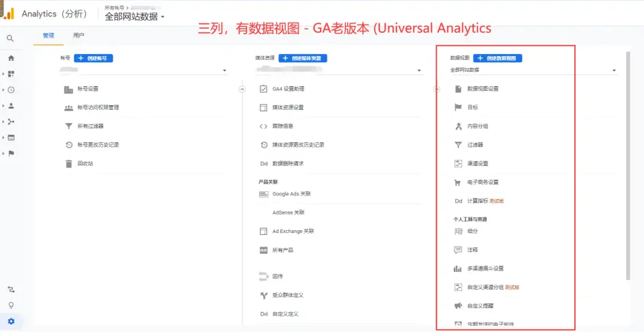Open Ad Exchange 关联
The image size is (644, 332).
click(293, 231)
